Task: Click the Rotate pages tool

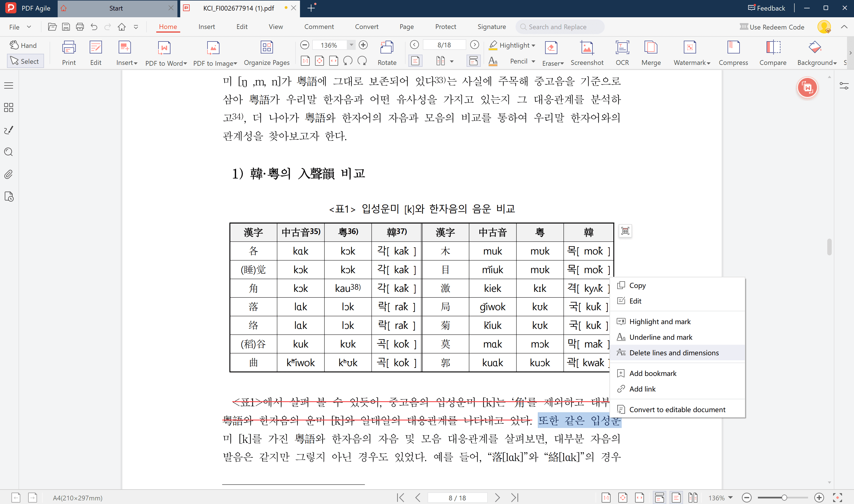Action: click(x=387, y=53)
